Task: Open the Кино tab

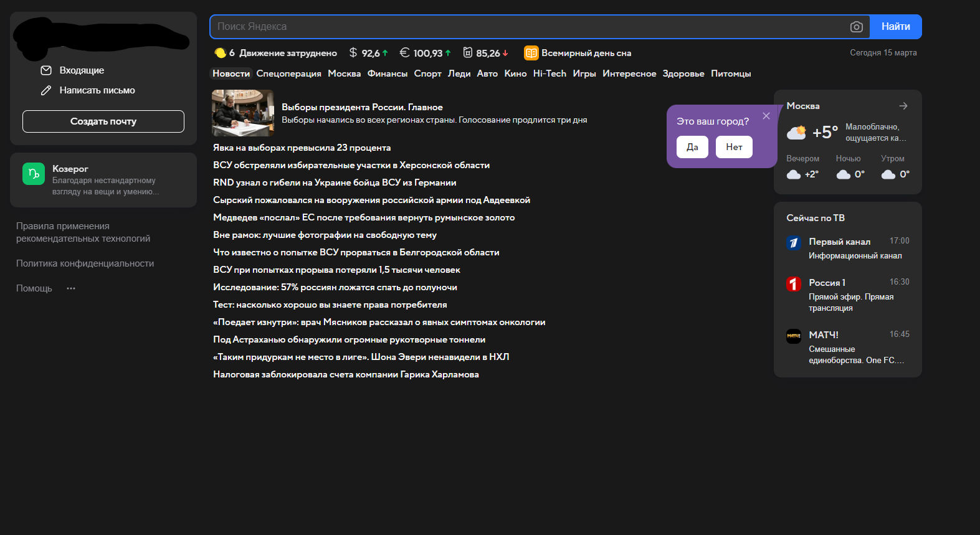Action: tap(515, 73)
